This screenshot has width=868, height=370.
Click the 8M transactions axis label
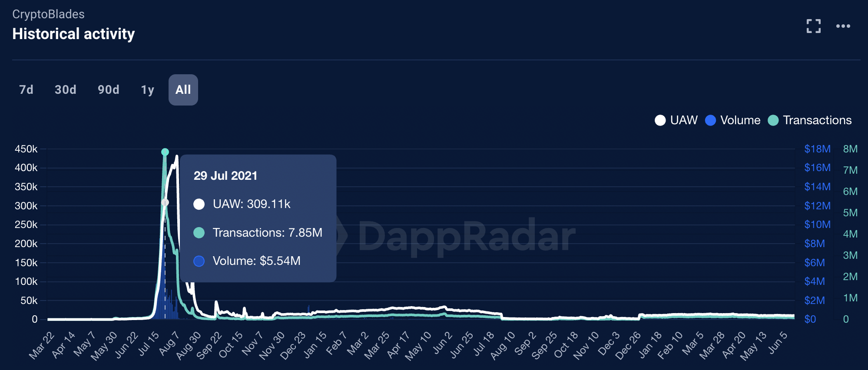[850, 149]
